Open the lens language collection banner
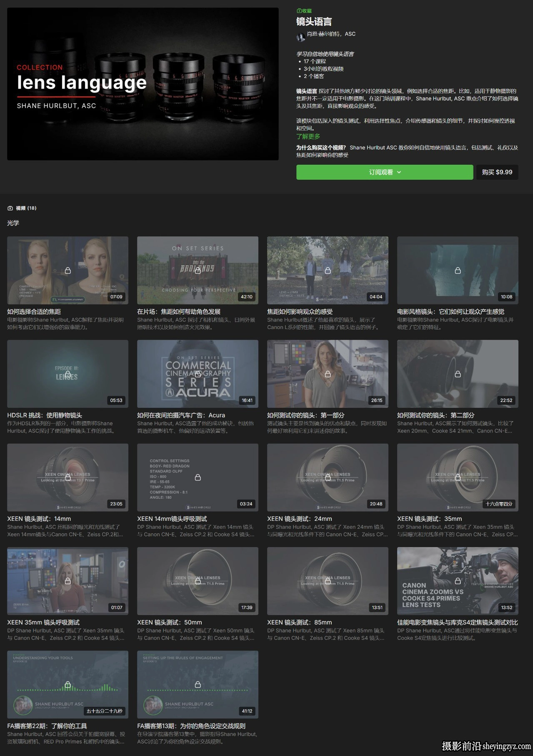The height and width of the screenshot is (756, 533). coord(143,84)
